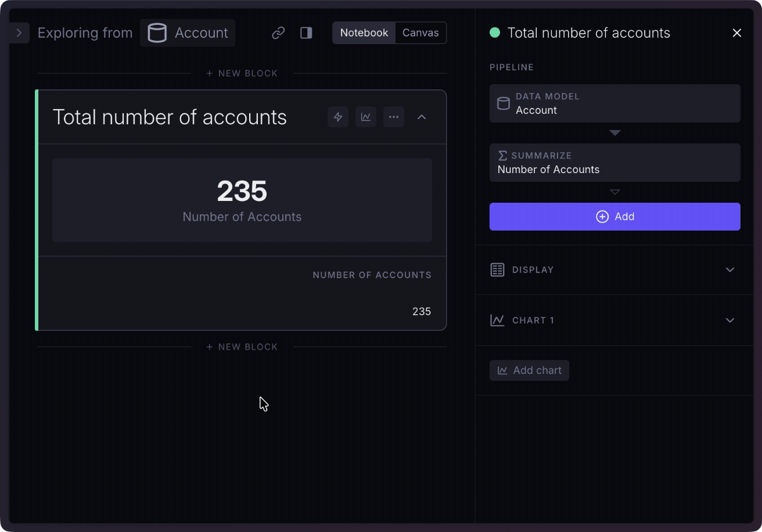This screenshot has height=532, width=762.
Task: Click the green status dot in panel header
Action: [x=495, y=33]
